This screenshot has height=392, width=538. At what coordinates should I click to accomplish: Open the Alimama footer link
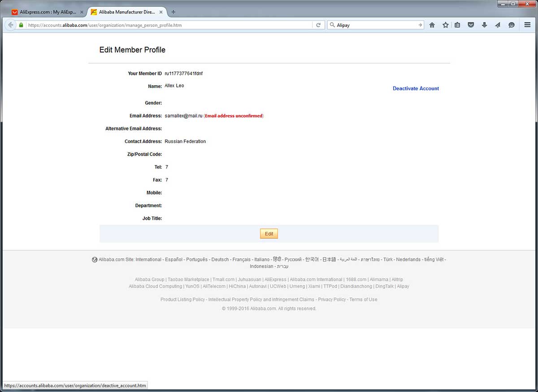[379, 279]
